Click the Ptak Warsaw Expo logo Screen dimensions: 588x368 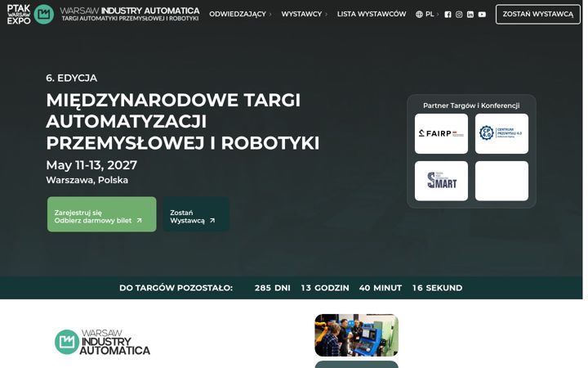click(x=18, y=14)
